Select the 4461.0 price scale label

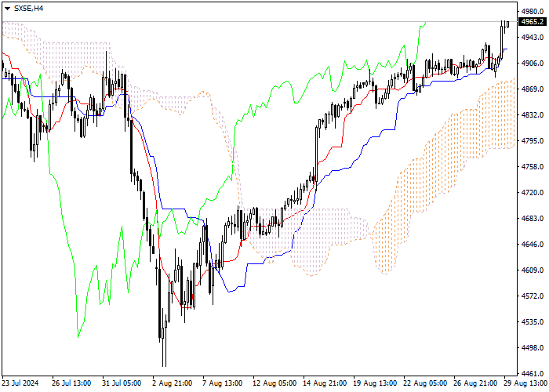tap(533, 373)
